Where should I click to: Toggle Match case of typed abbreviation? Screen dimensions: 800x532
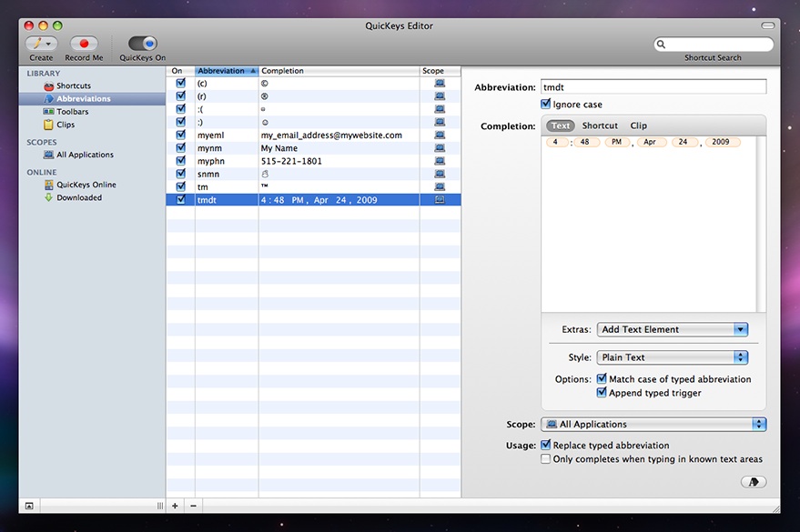[602, 378]
